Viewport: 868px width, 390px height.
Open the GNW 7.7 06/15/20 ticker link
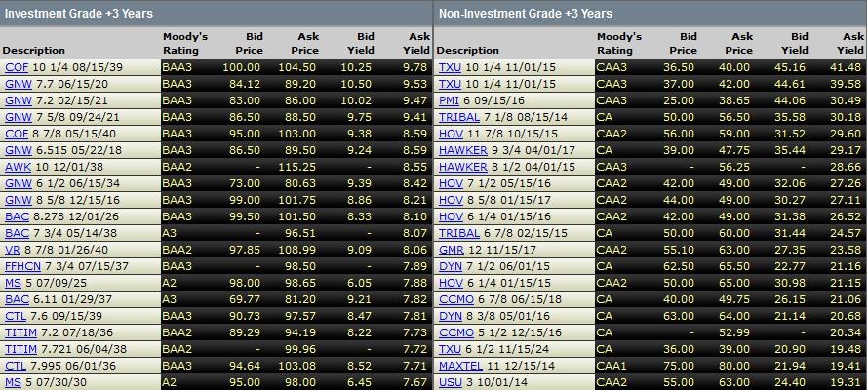[18, 84]
